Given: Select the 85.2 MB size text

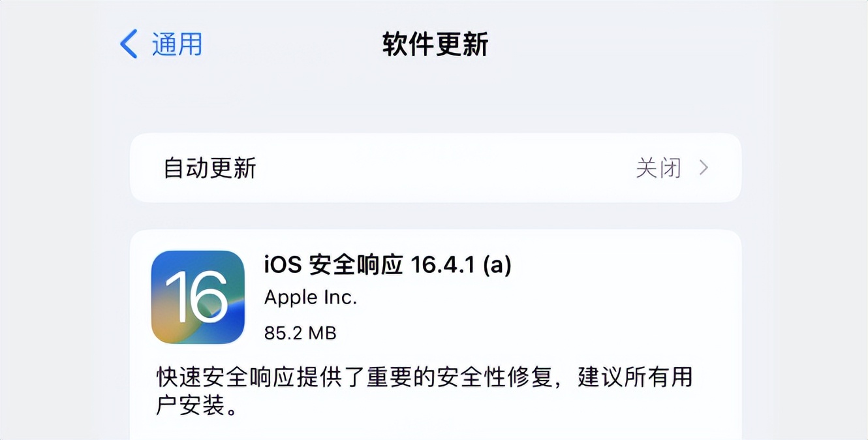Looking at the screenshot, I should (300, 333).
